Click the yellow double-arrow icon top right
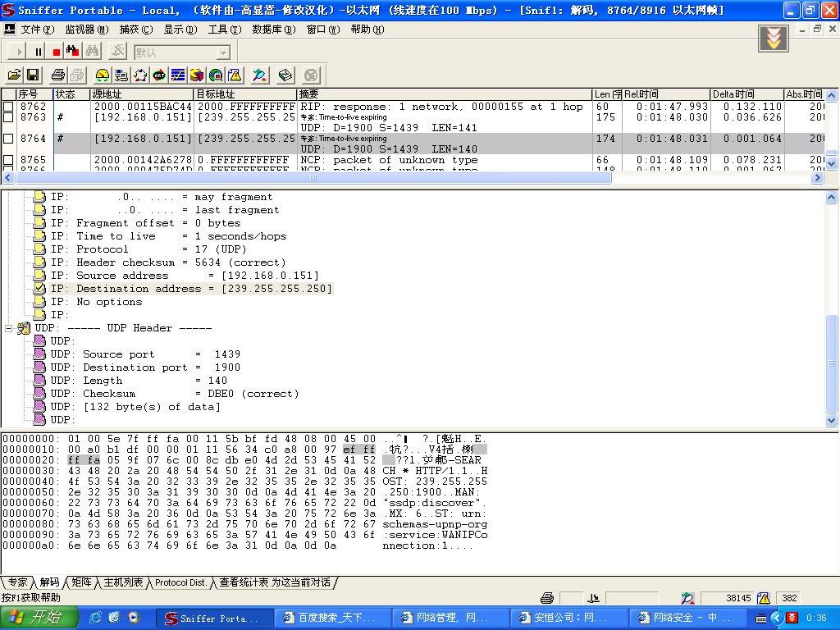 [x=773, y=39]
